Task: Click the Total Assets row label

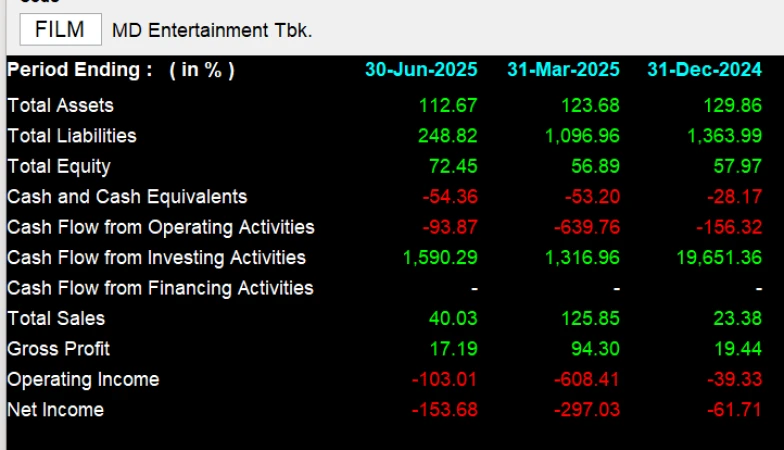Action: [x=60, y=105]
